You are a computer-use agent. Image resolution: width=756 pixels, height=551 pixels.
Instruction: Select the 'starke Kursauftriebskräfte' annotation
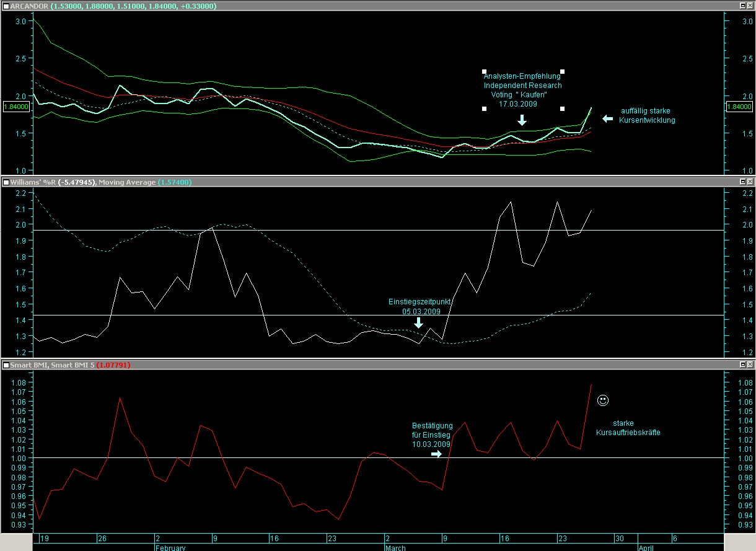628,428
